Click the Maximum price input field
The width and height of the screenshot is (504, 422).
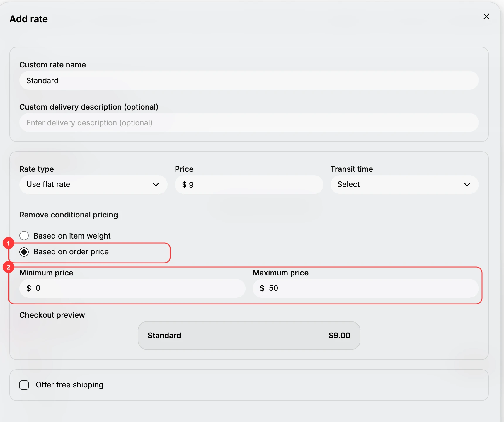click(365, 288)
